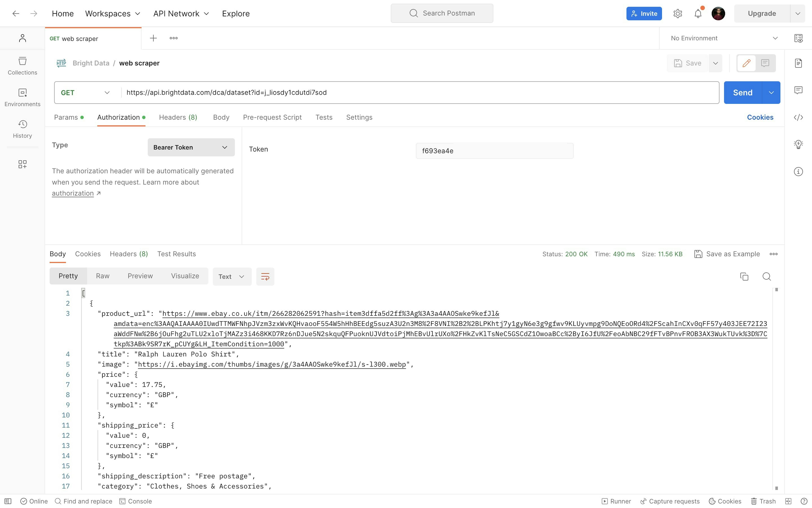Open the Environments sidebar panel

click(22, 97)
